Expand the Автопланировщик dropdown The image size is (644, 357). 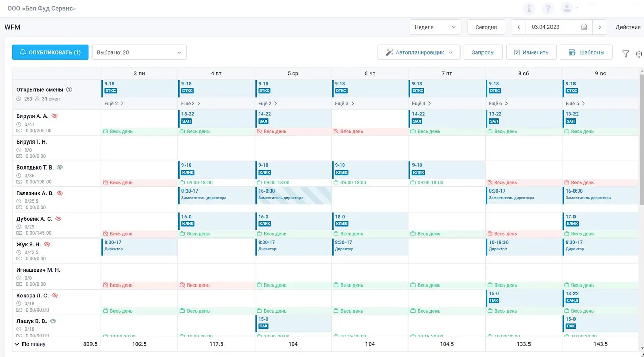point(419,52)
